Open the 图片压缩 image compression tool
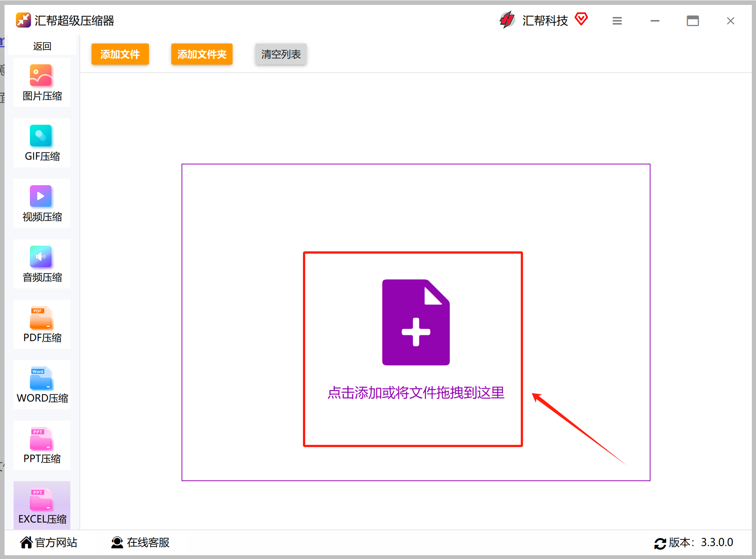The image size is (756, 559). (x=42, y=82)
